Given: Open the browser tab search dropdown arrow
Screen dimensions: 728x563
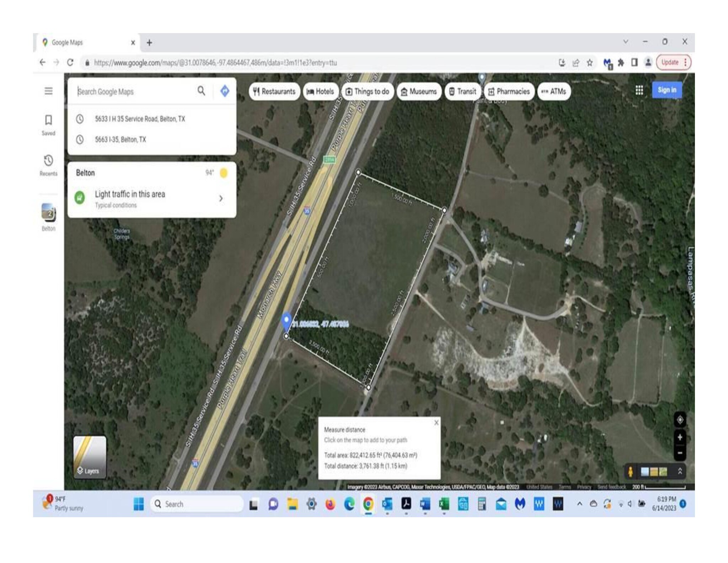Looking at the screenshot, I should (x=626, y=42).
